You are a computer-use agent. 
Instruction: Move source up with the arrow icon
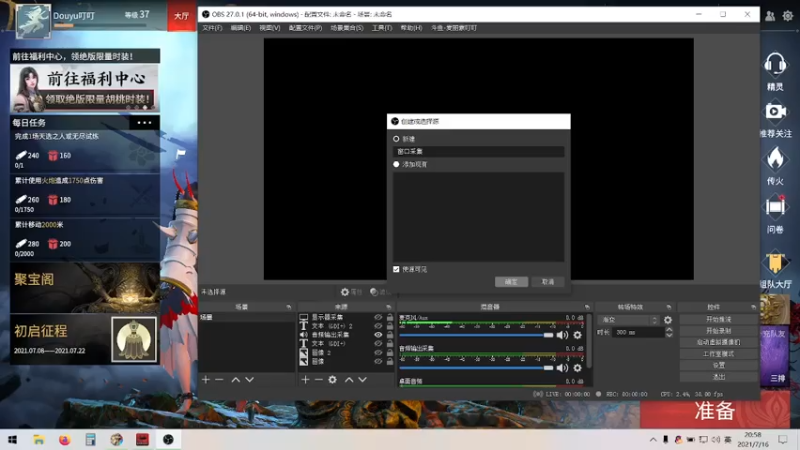coord(349,380)
